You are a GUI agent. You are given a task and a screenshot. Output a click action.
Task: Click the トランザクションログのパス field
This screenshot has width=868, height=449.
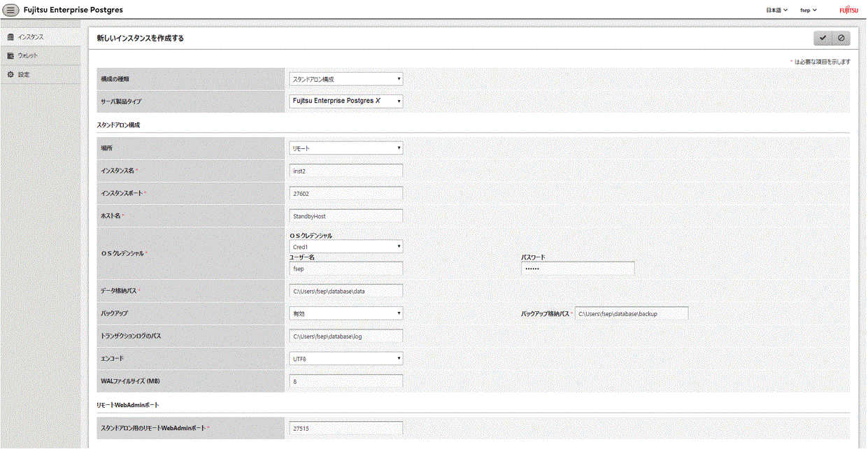[x=346, y=336]
